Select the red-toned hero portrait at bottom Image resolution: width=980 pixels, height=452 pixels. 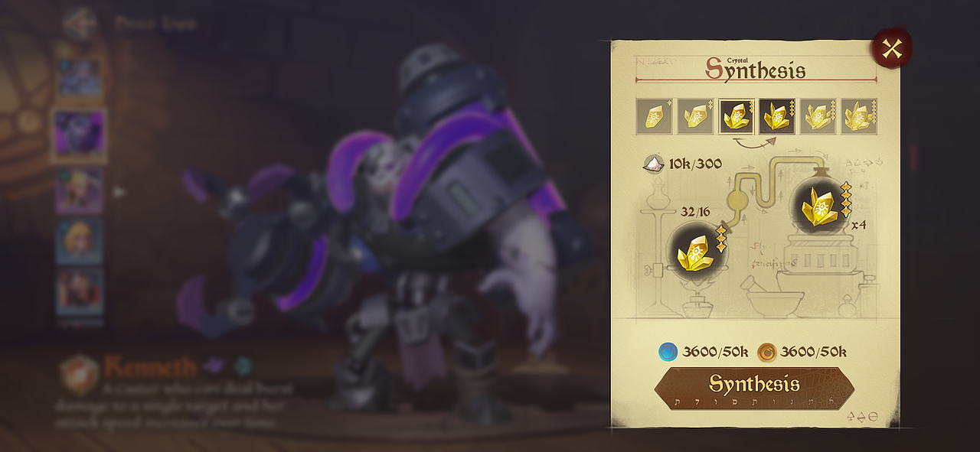(x=80, y=291)
